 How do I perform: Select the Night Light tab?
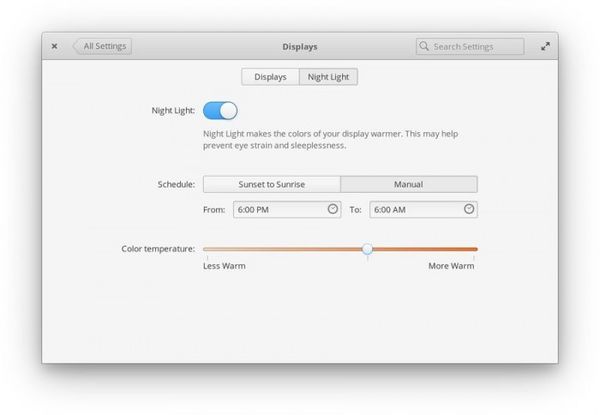328,76
